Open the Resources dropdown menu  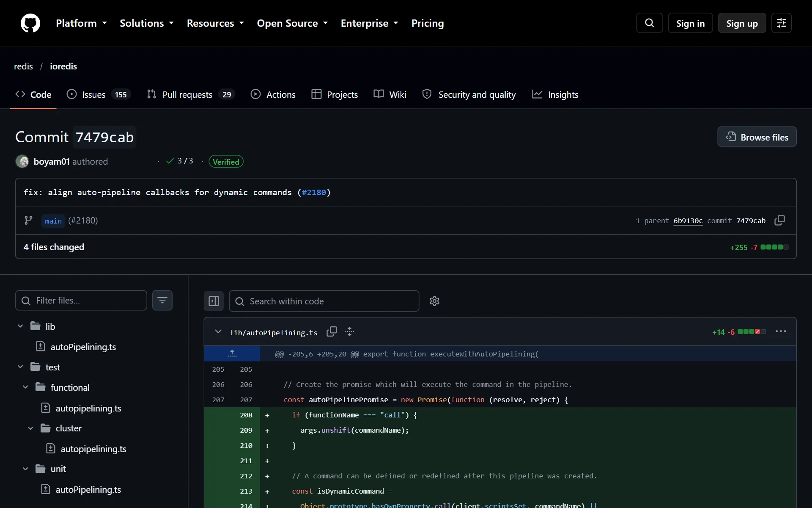click(x=215, y=23)
